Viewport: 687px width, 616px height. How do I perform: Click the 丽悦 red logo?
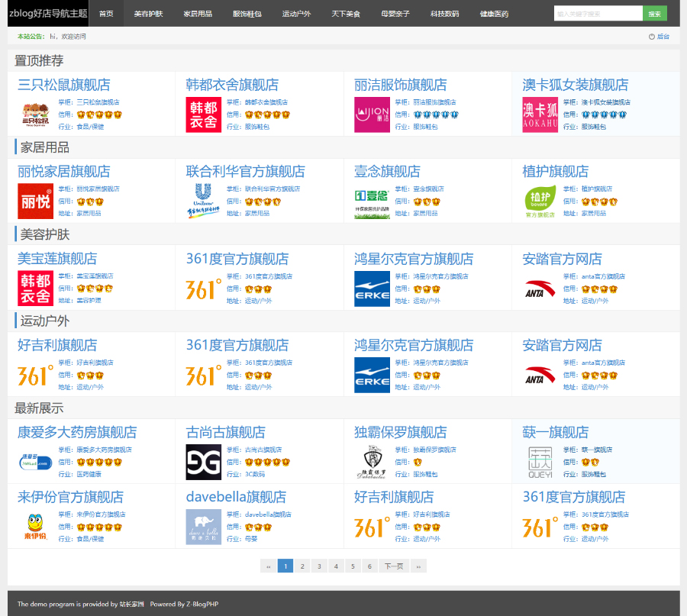[x=35, y=201]
